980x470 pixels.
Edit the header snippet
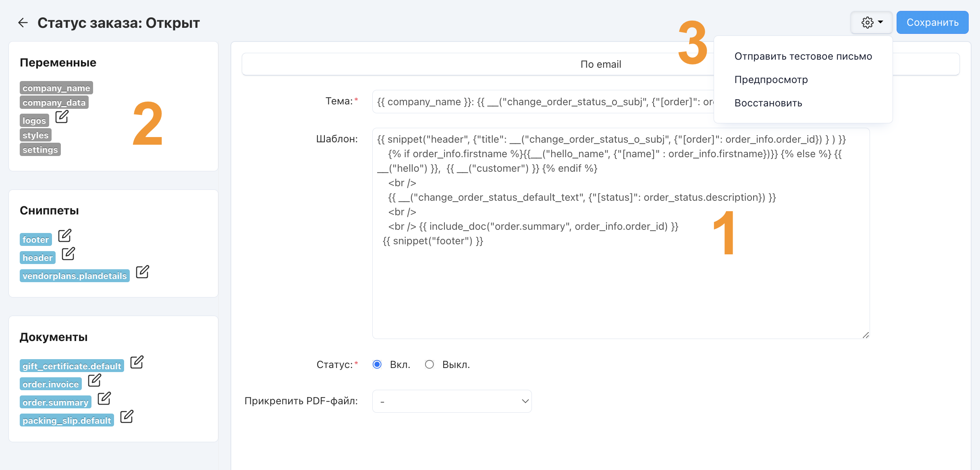[69, 254]
